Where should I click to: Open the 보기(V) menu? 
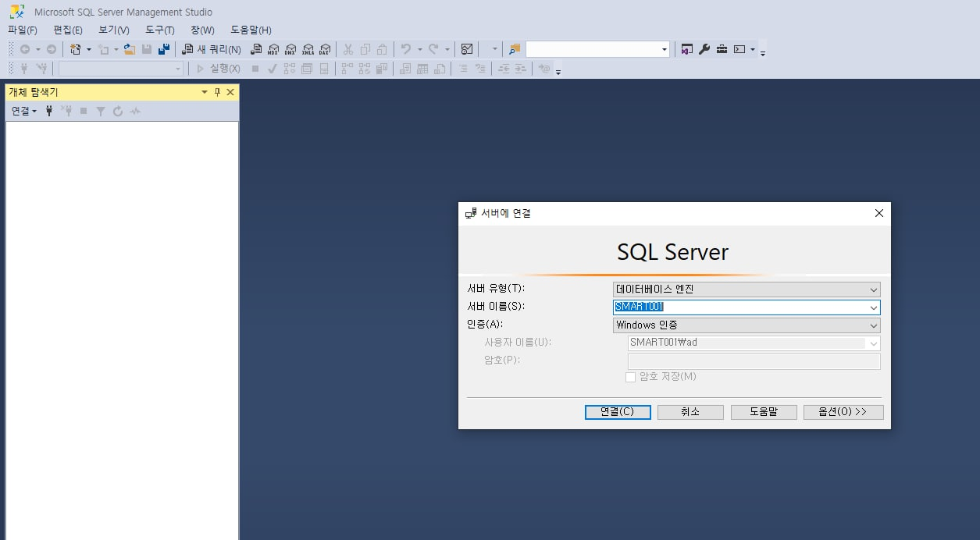point(114,30)
